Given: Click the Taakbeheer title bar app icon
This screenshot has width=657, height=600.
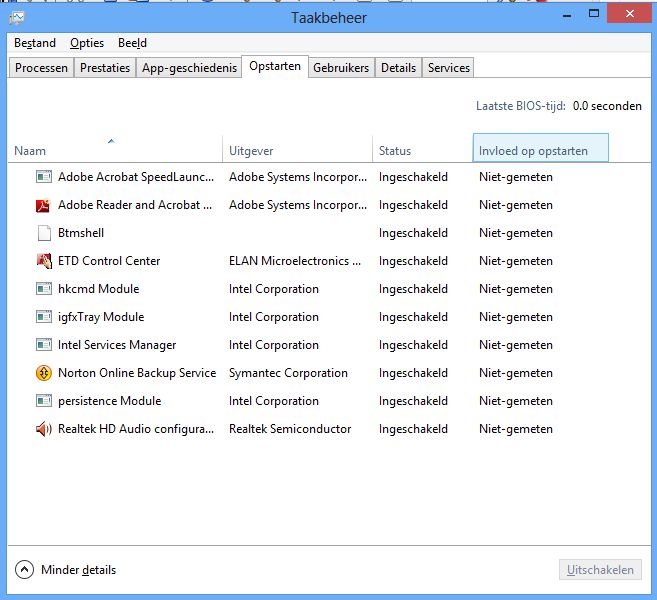Looking at the screenshot, I should (x=17, y=18).
